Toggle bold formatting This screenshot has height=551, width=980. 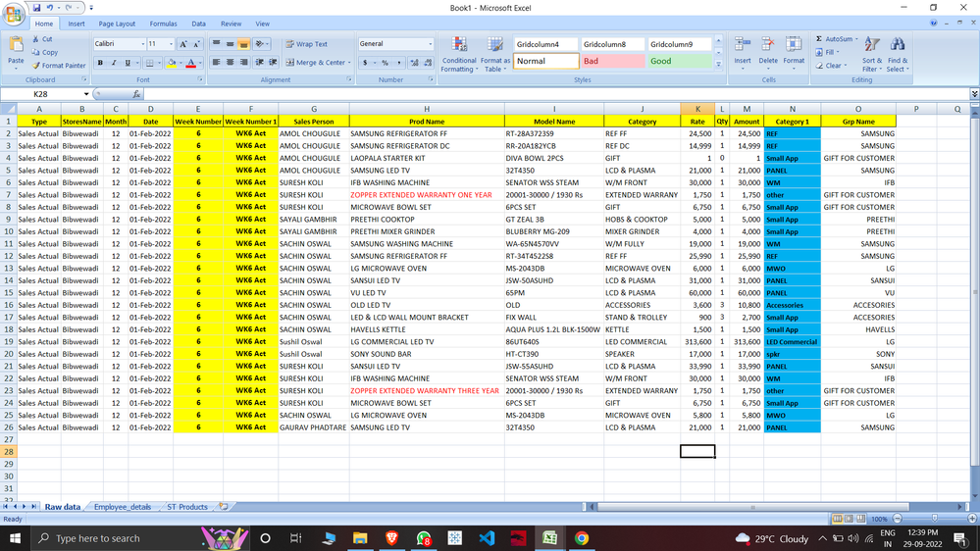point(100,63)
